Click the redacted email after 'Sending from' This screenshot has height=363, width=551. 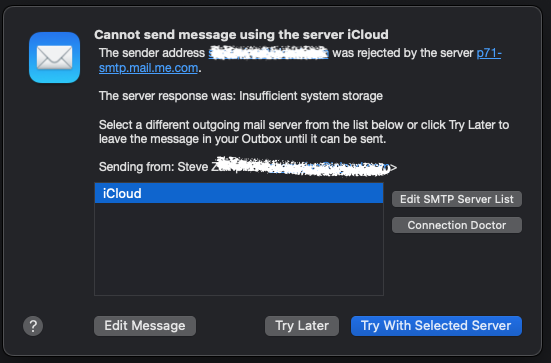304,166
